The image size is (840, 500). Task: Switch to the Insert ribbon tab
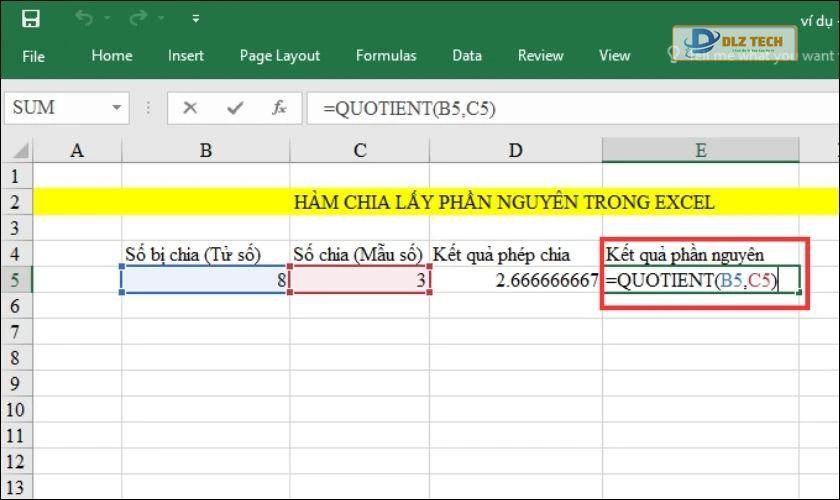point(185,55)
